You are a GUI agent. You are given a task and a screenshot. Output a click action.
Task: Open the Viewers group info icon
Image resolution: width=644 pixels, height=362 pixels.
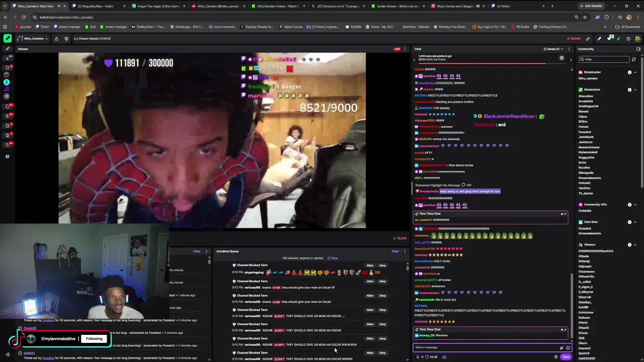tap(629, 245)
